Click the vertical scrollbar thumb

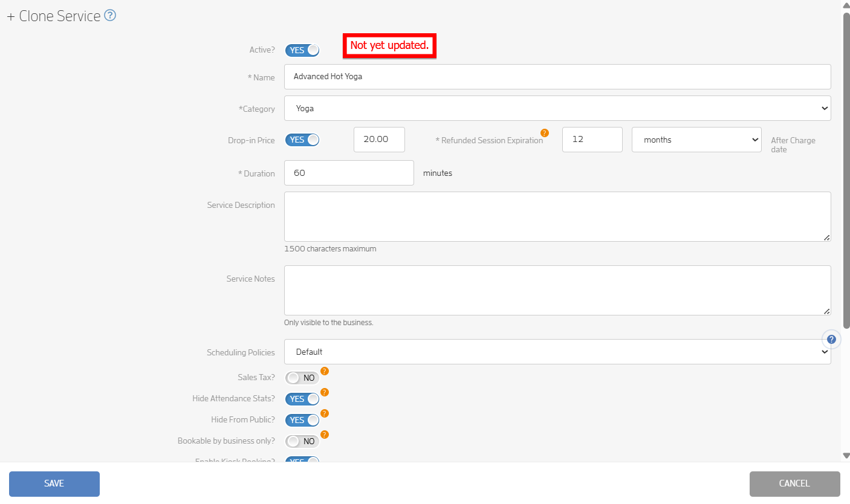pos(846,169)
